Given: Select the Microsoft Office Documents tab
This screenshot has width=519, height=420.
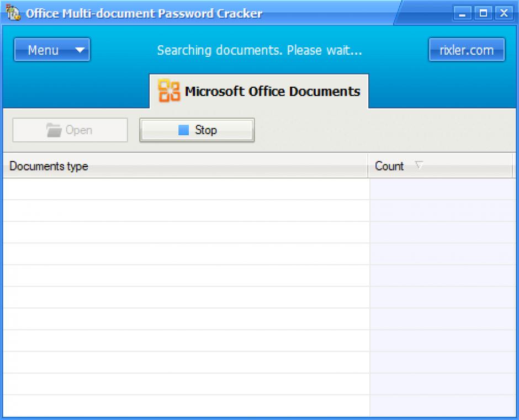Looking at the screenshot, I should tap(259, 92).
